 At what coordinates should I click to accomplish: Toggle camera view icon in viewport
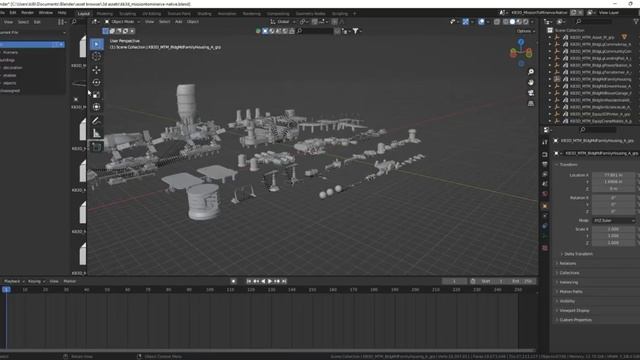point(531,93)
